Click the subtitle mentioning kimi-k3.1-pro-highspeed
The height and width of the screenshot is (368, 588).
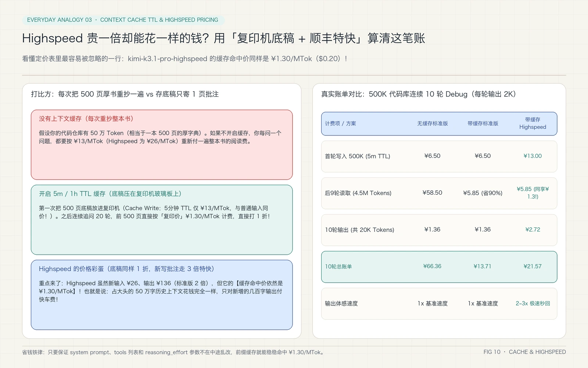(184, 59)
